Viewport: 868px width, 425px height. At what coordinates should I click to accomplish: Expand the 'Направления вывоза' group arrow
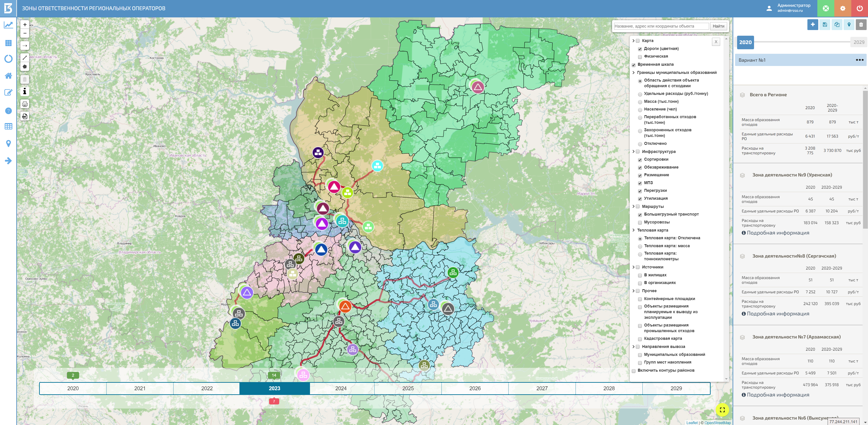pyautogui.click(x=633, y=347)
